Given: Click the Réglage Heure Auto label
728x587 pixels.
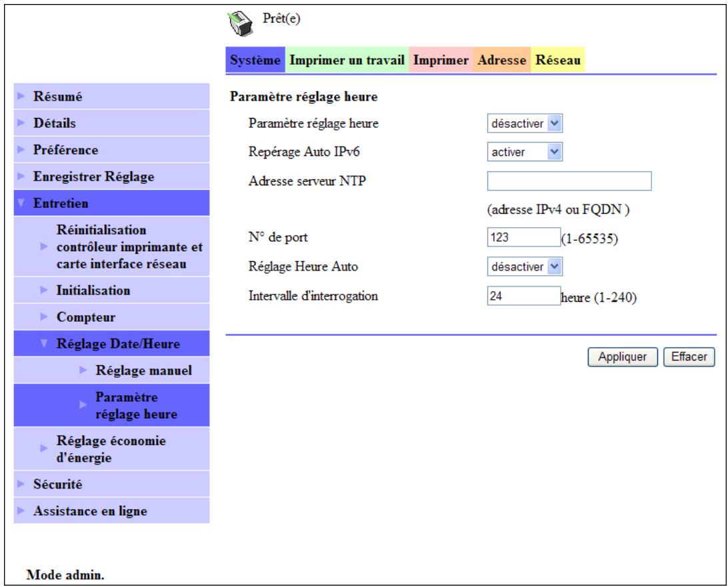Looking at the screenshot, I should [x=303, y=267].
